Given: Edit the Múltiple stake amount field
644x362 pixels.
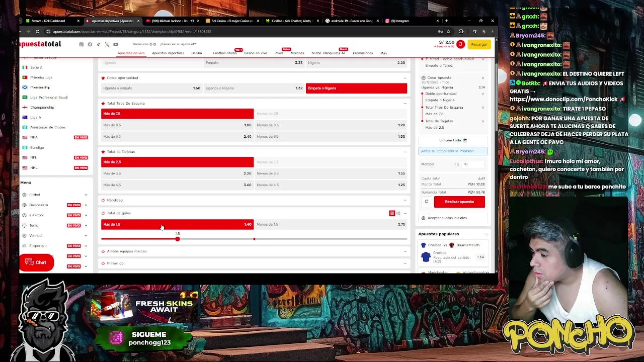Looking at the screenshot, I should pyautogui.click(x=473, y=164).
